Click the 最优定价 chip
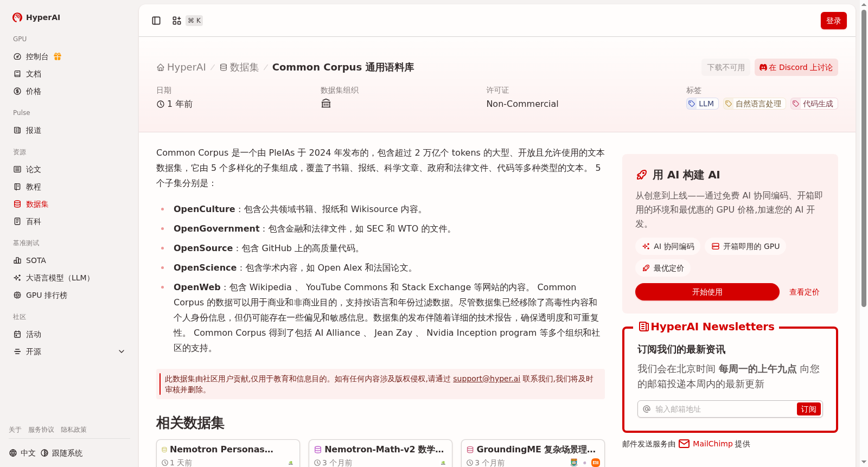The image size is (868, 467). (663, 268)
